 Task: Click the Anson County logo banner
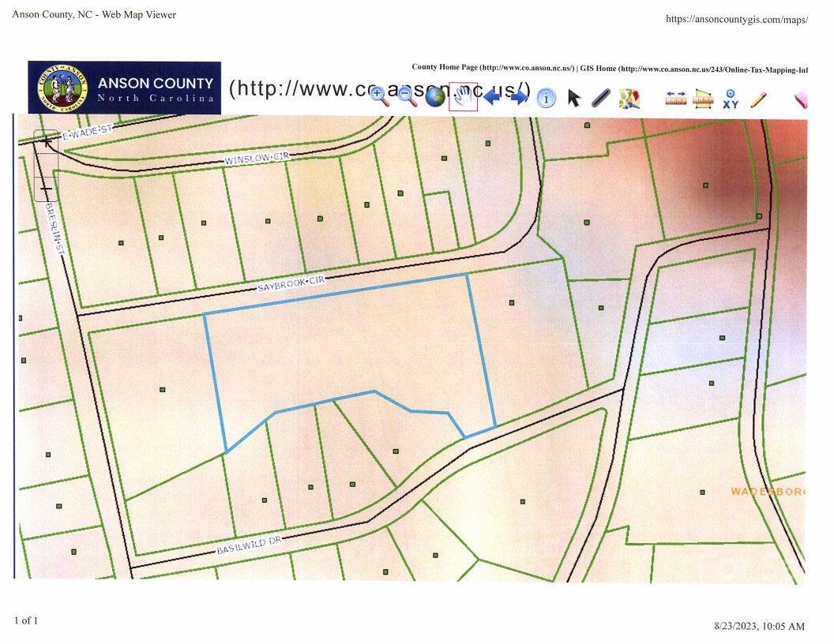click(125, 88)
